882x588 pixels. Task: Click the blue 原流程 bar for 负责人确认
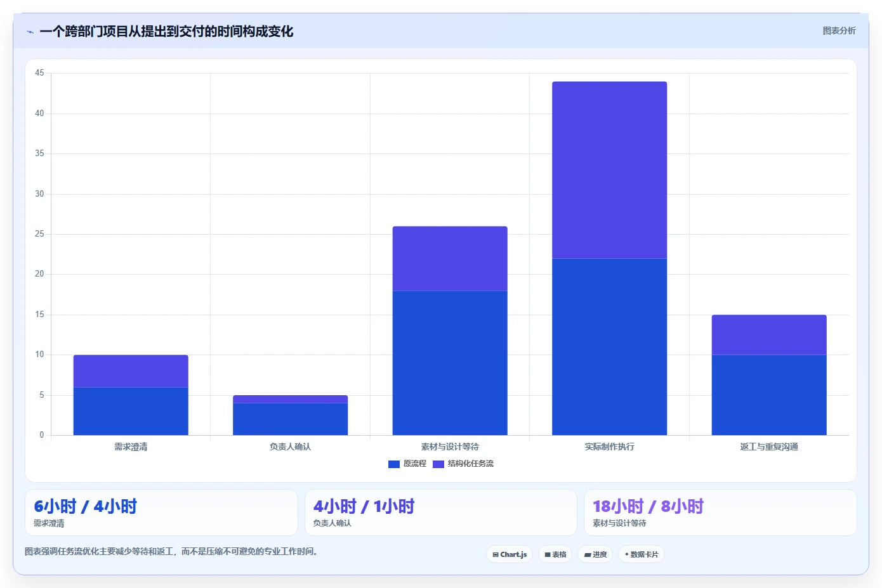[290, 419]
